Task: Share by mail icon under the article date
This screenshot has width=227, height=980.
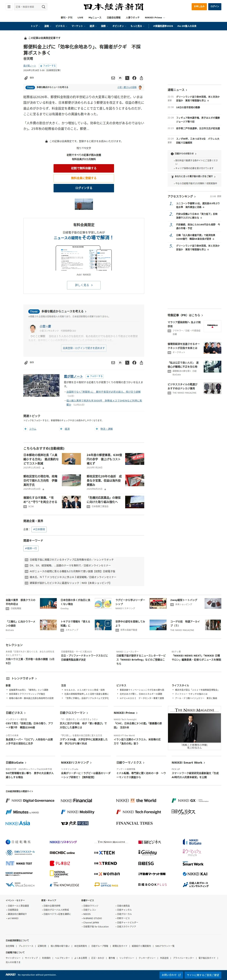Action: (113, 78)
